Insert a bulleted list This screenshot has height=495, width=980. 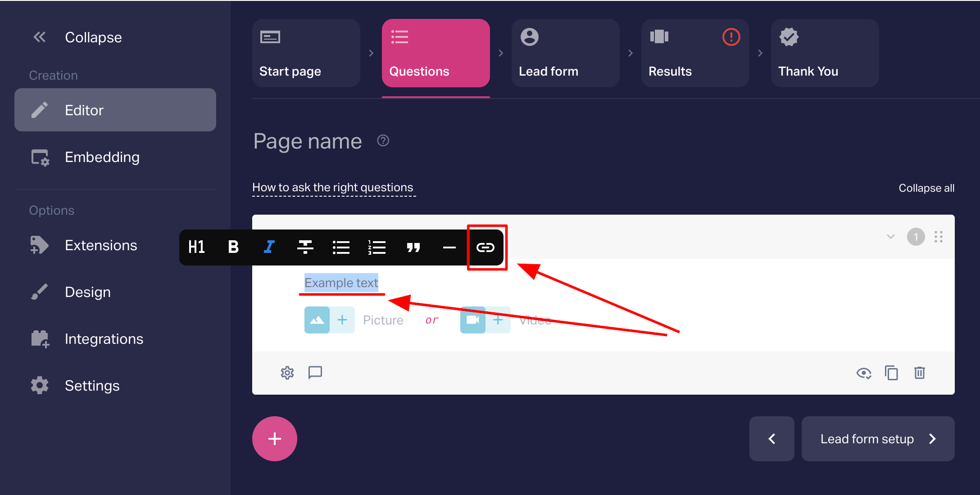tap(341, 247)
